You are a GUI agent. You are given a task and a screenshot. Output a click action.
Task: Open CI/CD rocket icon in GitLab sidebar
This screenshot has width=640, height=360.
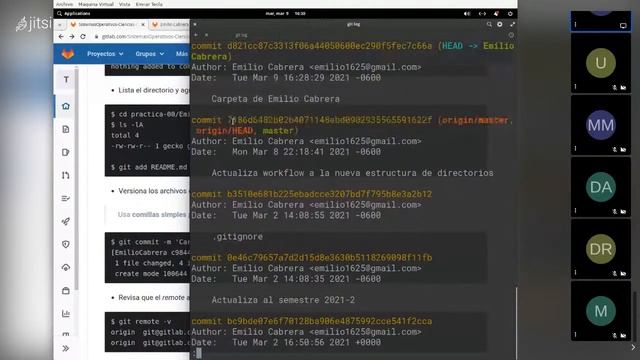coord(66,221)
